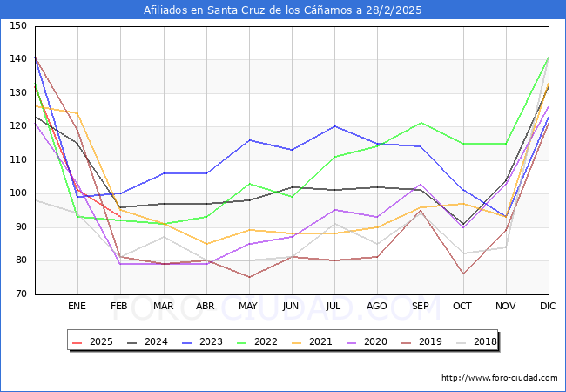Click the 100 y-axis value

tap(18, 193)
